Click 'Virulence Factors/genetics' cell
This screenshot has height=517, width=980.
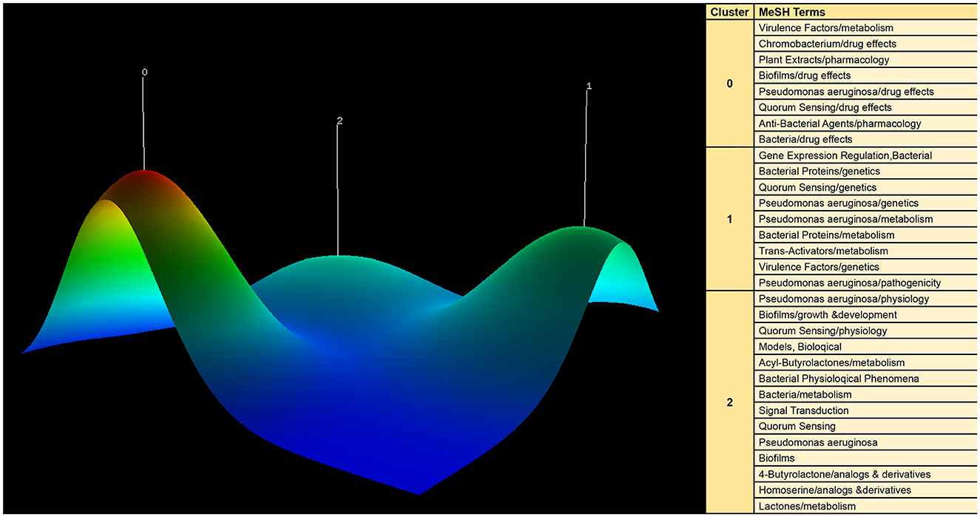pos(865,267)
